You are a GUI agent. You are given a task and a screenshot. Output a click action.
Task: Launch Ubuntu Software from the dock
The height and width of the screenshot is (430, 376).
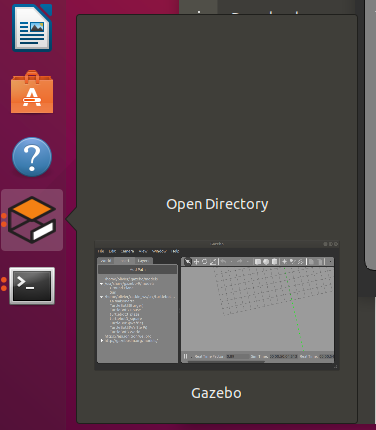(x=32, y=92)
